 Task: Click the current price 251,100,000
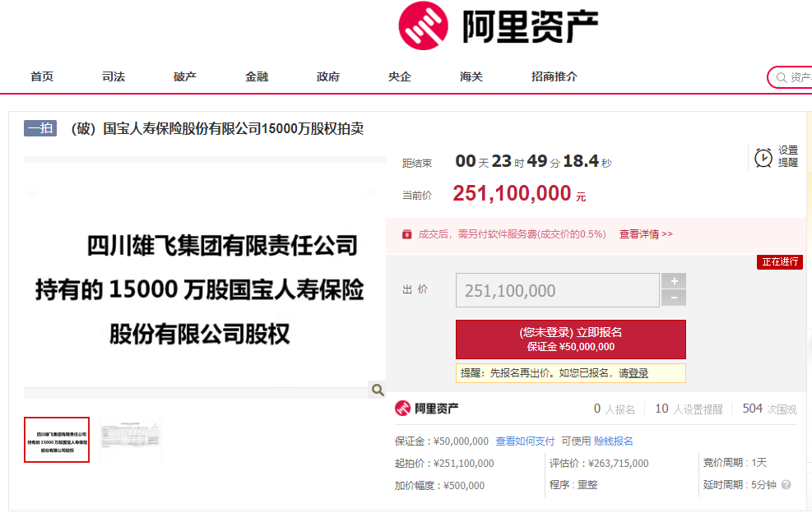click(519, 193)
